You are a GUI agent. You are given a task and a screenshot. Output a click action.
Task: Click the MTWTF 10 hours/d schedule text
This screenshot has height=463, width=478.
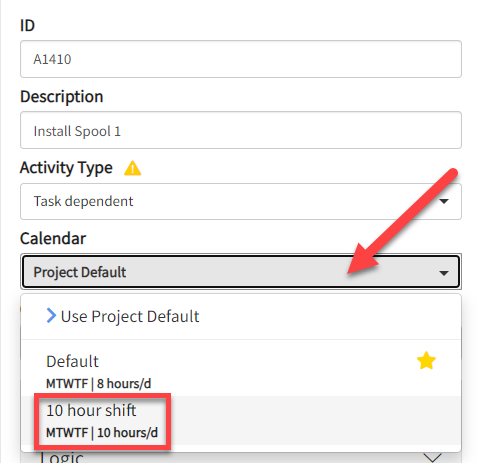point(102,433)
